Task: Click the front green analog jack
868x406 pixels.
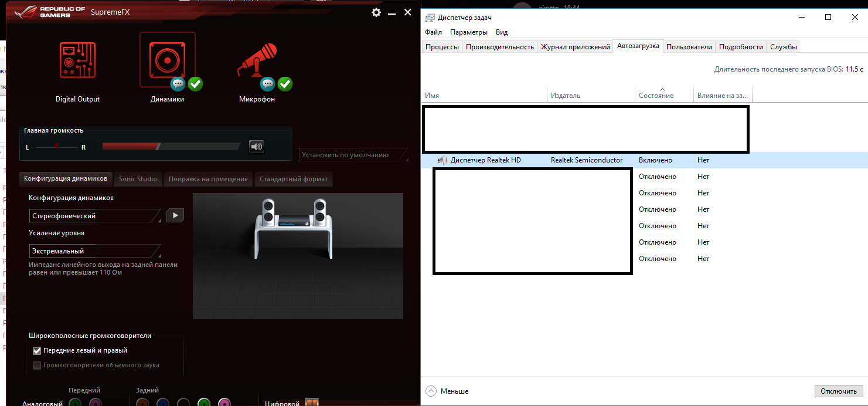Action: click(75, 402)
